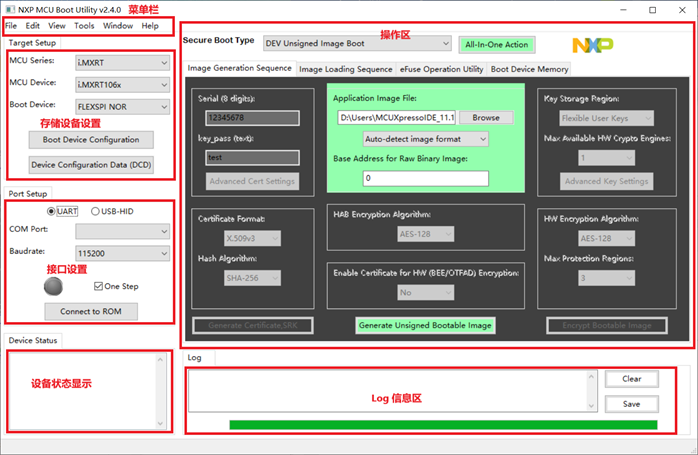Open the MCU Series dropdown

point(122,63)
